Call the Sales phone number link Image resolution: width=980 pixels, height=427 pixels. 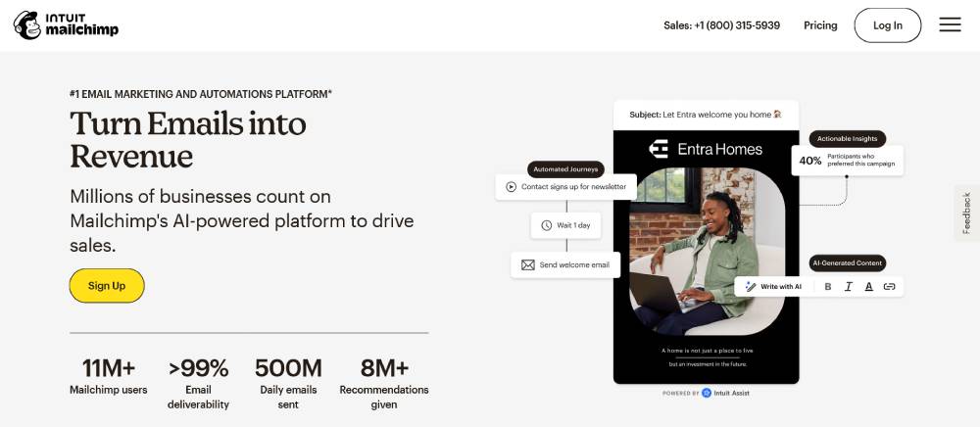[x=722, y=25]
